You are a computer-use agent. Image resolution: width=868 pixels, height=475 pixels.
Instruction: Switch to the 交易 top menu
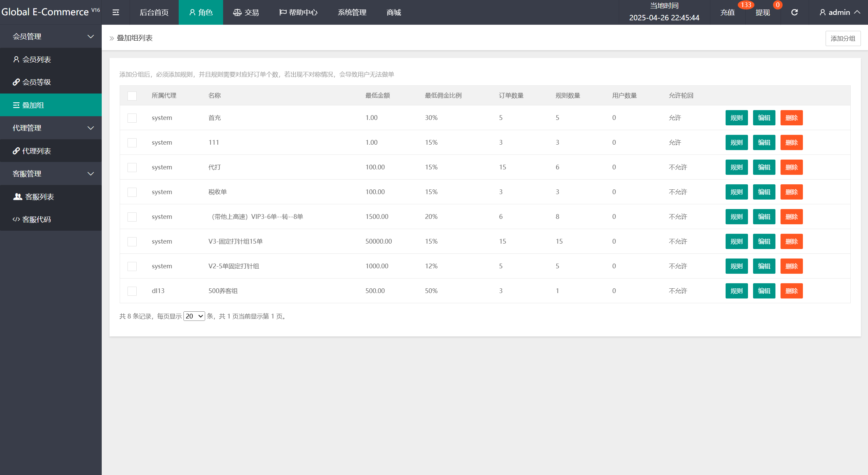tap(246, 13)
